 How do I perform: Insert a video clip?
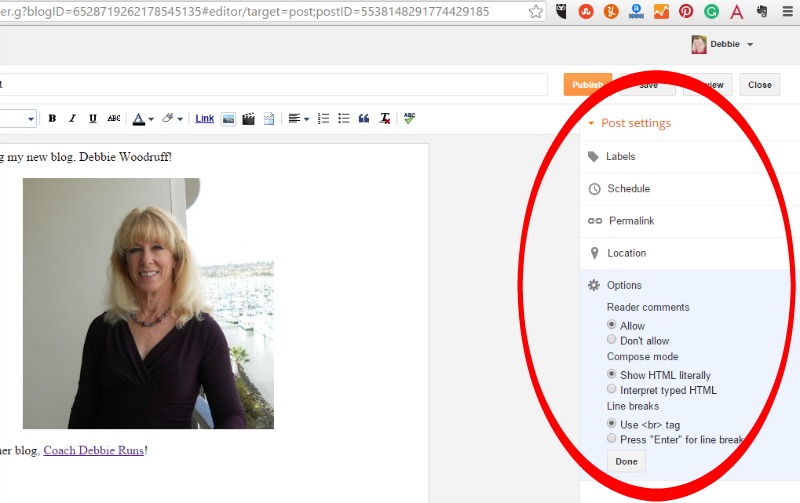click(248, 119)
